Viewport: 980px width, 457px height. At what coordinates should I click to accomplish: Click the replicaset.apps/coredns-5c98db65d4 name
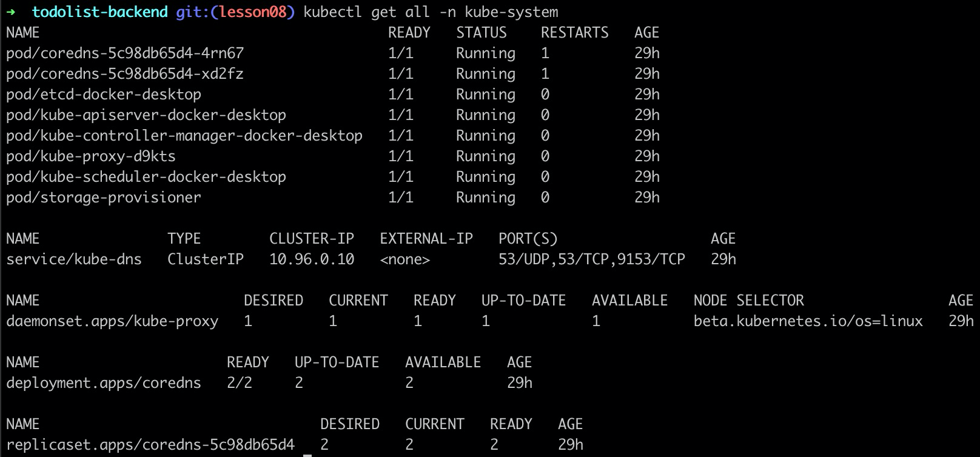coord(150,445)
